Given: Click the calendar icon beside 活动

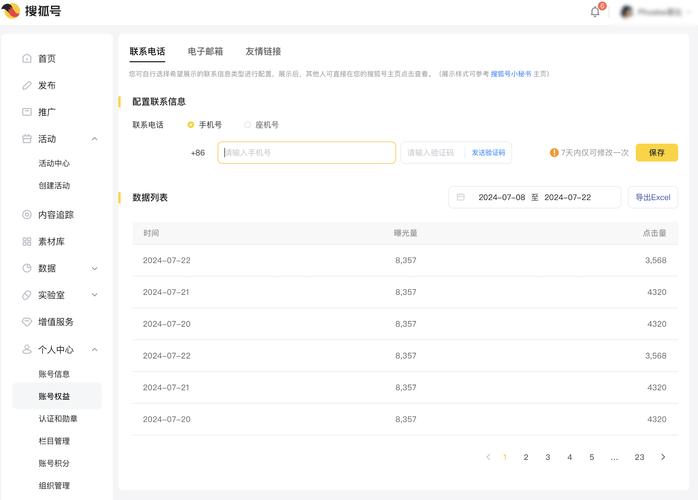Looking at the screenshot, I should (x=27, y=139).
